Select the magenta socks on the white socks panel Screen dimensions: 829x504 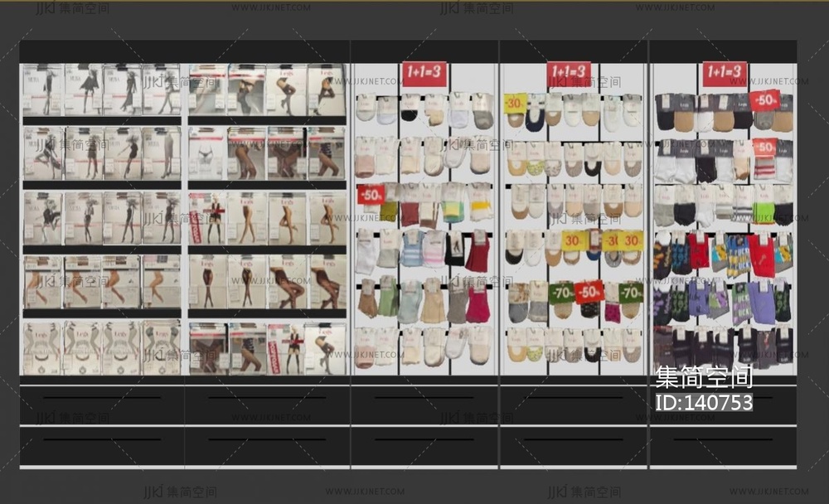pos(478,303)
